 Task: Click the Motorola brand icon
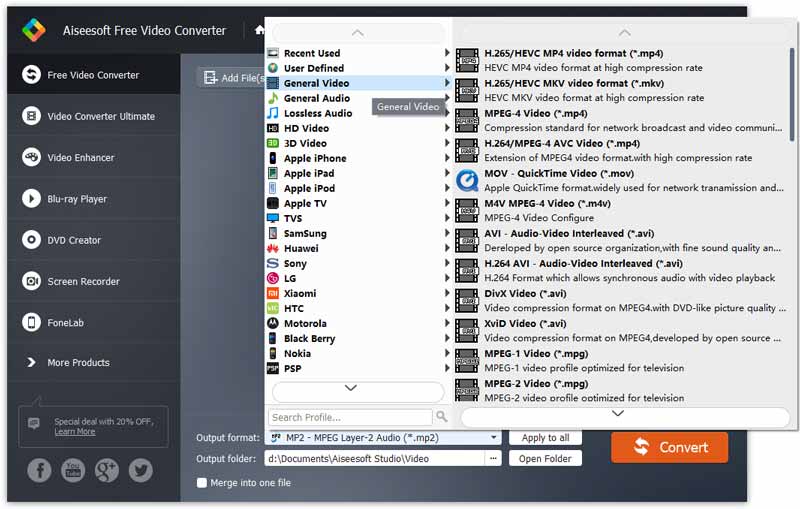[x=273, y=323]
